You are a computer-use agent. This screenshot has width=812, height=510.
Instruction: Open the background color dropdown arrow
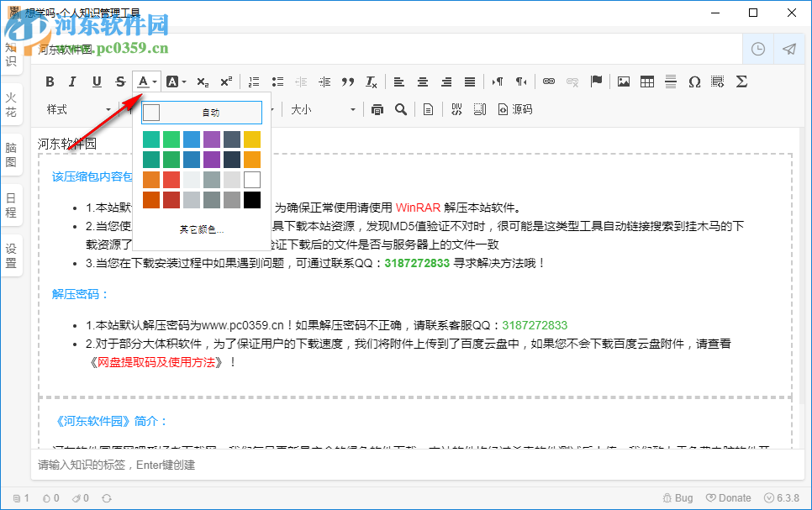pos(183,81)
